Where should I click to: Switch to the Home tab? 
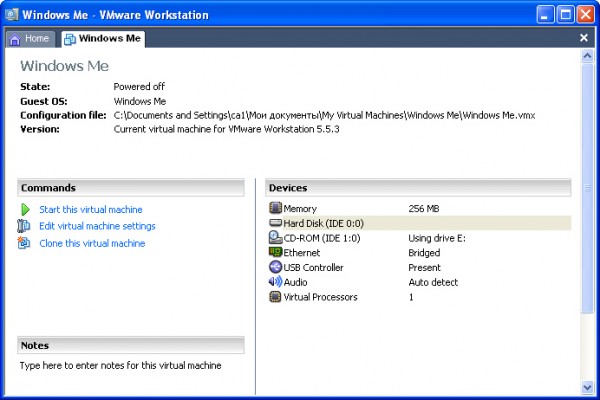click(30, 39)
